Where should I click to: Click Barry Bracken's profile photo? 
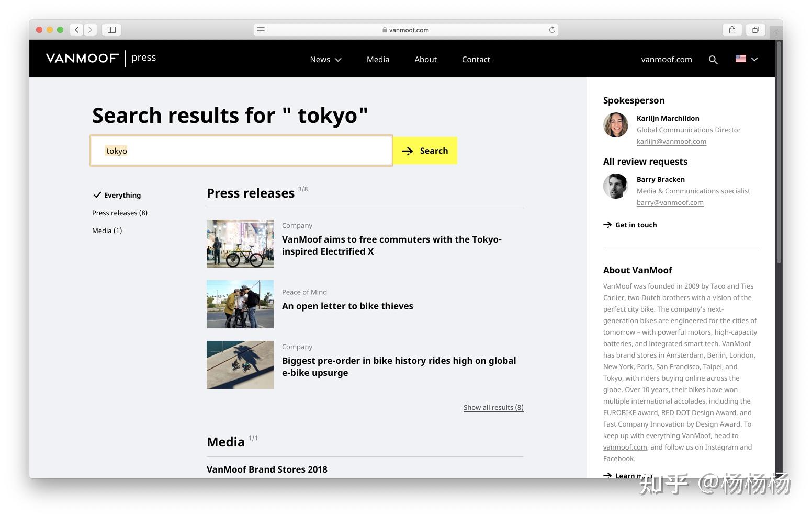click(616, 186)
